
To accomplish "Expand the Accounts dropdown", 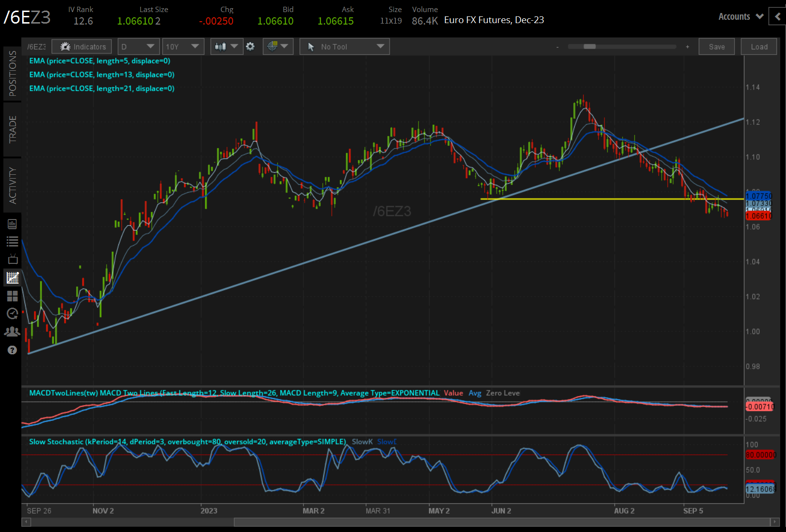I will 741,16.
